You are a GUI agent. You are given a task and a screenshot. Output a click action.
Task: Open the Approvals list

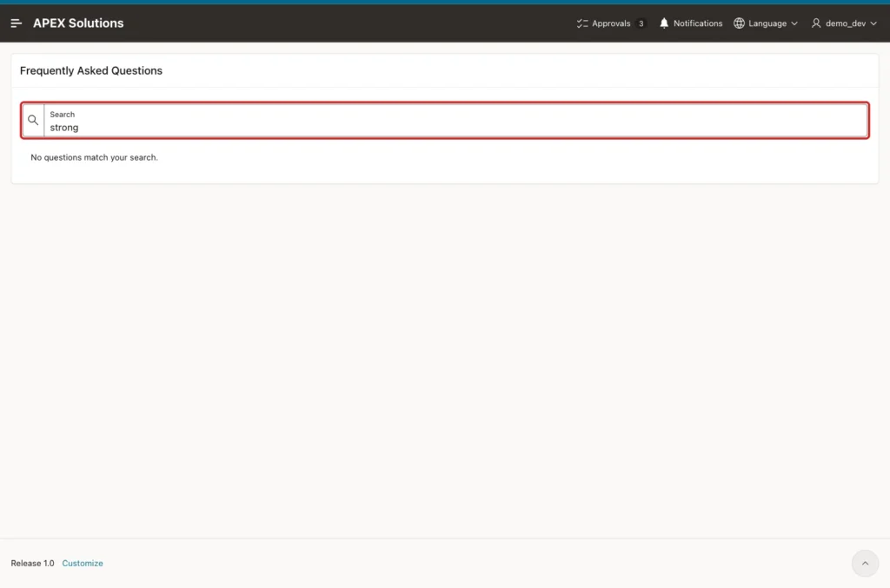611,23
